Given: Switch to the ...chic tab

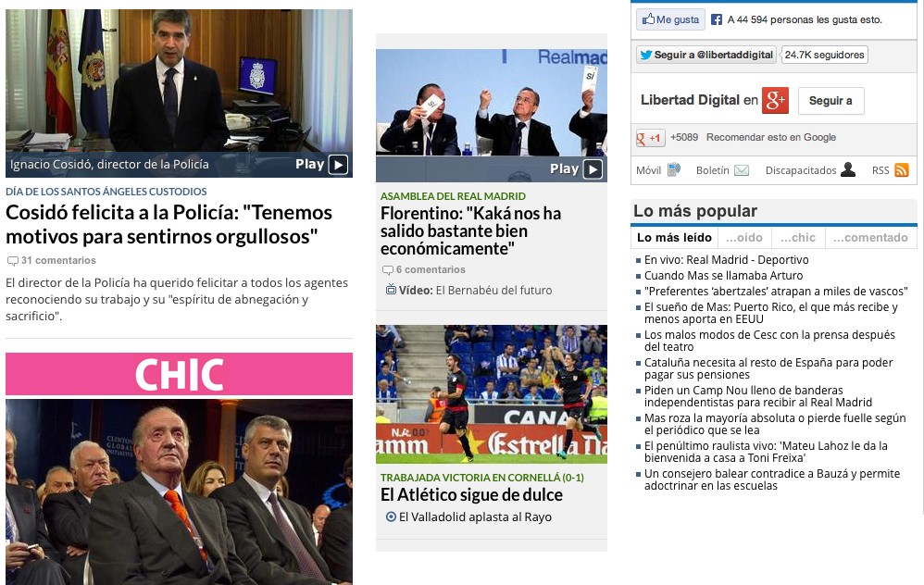Looking at the screenshot, I should (798, 237).
